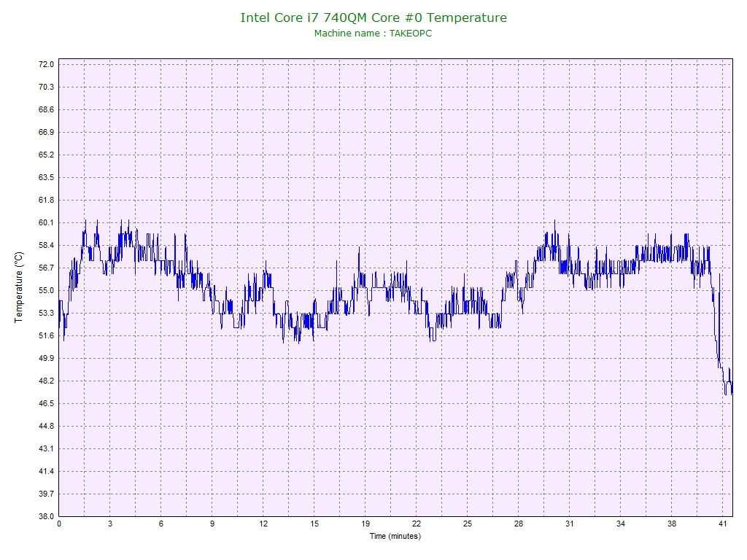Click the 55.0 temperature axis value
The height and width of the screenshot is (560, 747).
pos(46,290)
